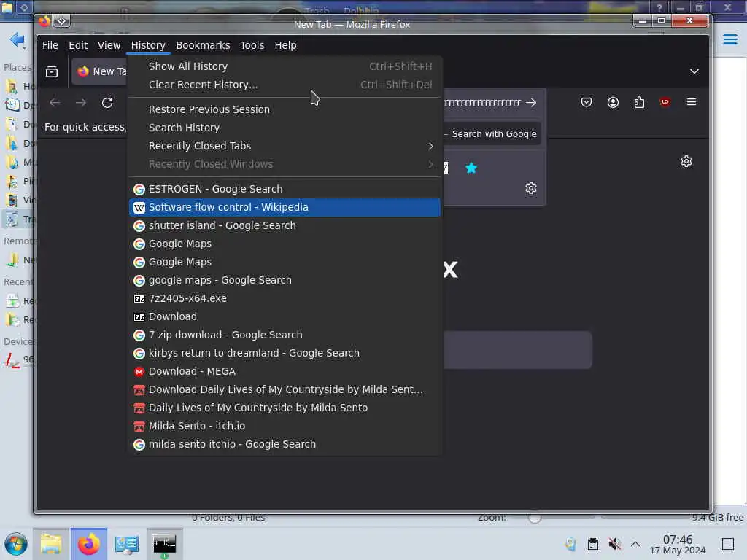Open the Firefox hamburger application menu
Image resolution: width=747 pixels, height=560 pixels.
tap(692, 102)
